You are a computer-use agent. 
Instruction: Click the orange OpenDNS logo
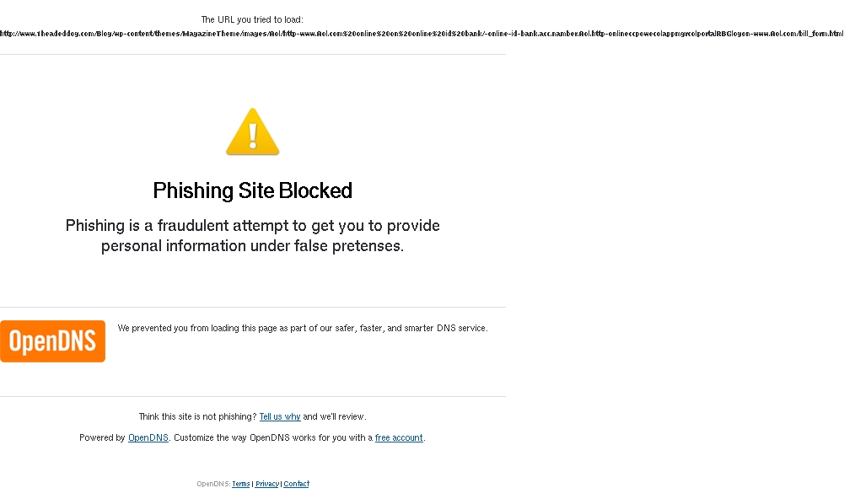coord(53,341)
